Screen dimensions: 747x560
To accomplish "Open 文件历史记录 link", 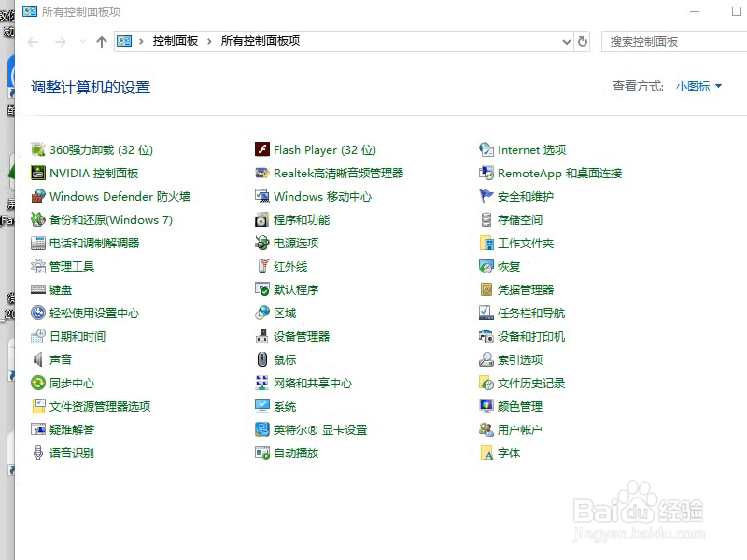I will pos(531,383).
